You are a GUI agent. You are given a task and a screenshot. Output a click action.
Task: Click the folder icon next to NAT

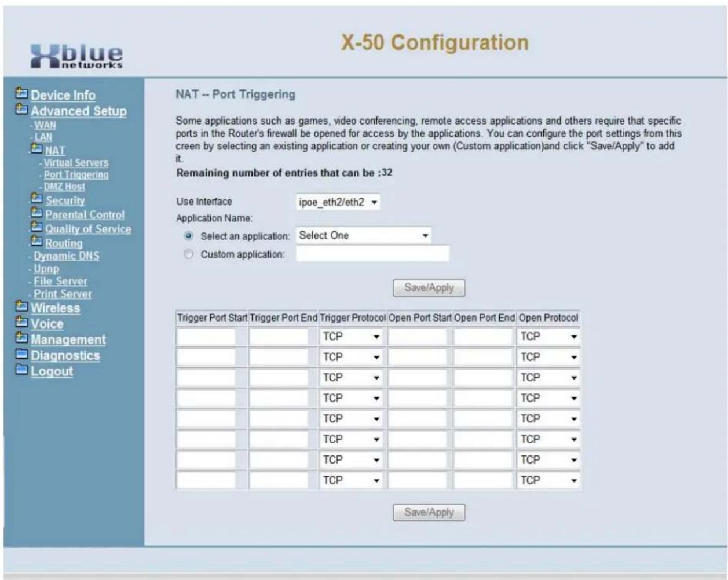38,149
